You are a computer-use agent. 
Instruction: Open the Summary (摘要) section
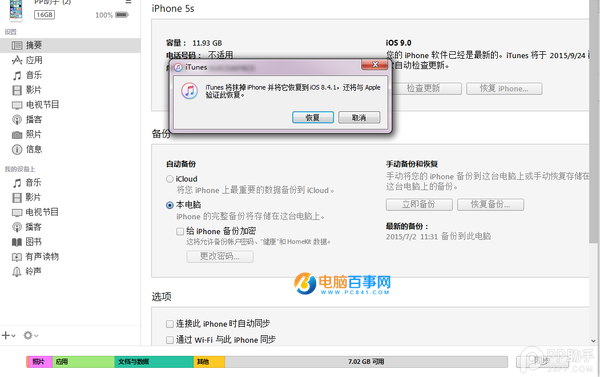click(70, 46)
